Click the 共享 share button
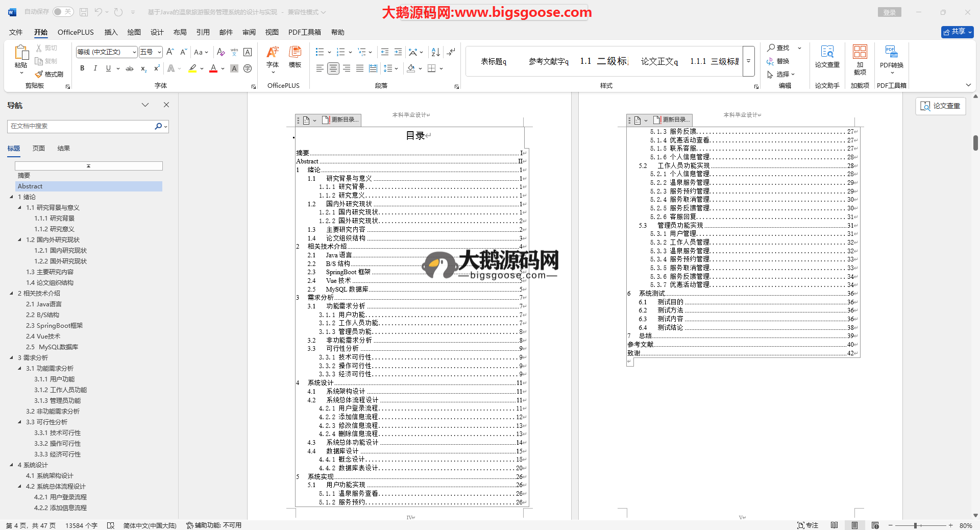980x530 pixels. [957, 32]
